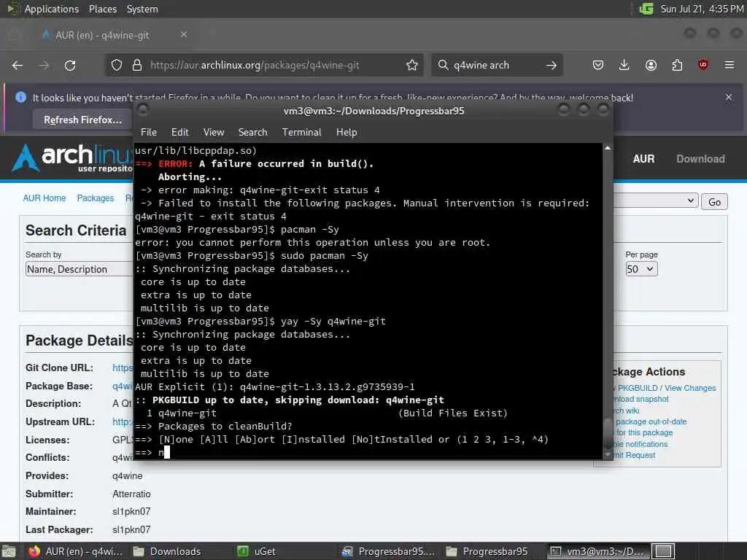Click the Submit Request link
Viewport: 747px width, 560px height.
coord(634,455)
